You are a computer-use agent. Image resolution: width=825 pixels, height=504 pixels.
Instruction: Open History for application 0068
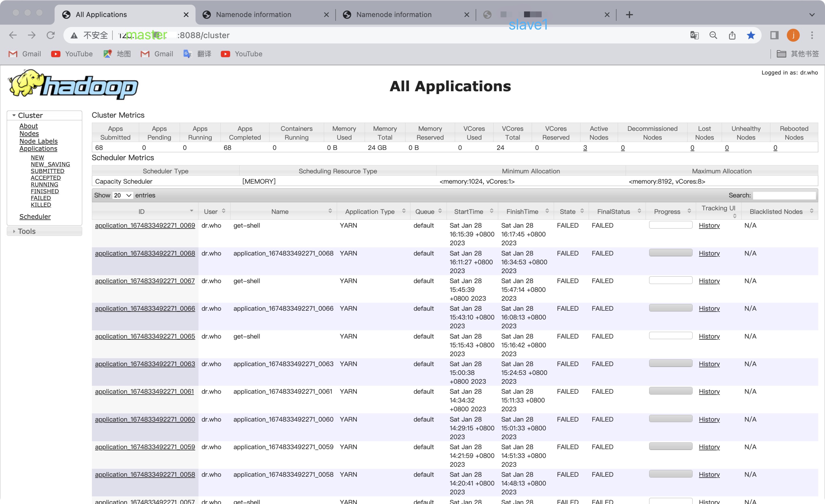coord(709,253)
